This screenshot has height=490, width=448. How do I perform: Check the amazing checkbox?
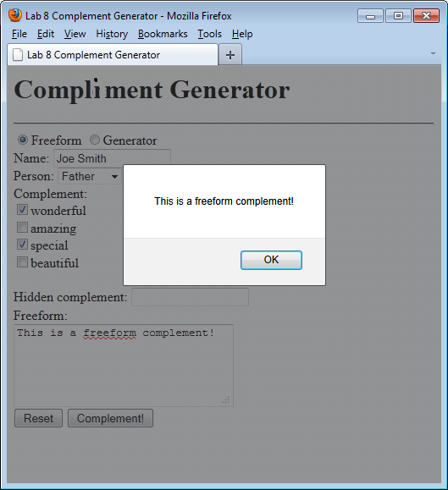[x=22, y=227]
